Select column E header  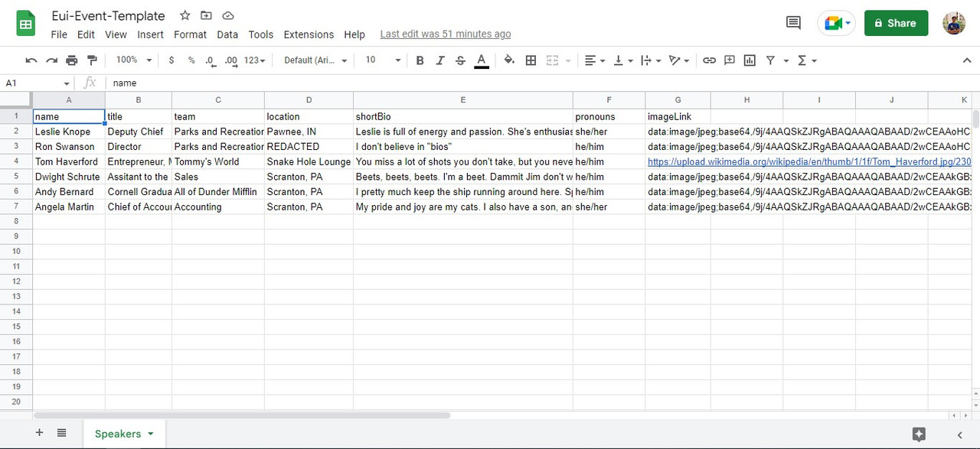click(462, 100)
